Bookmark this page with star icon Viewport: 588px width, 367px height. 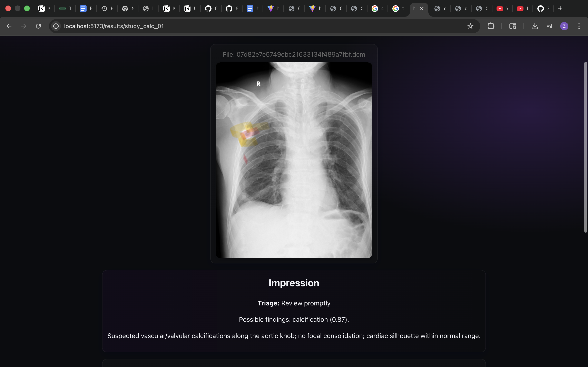click(470, 26)
